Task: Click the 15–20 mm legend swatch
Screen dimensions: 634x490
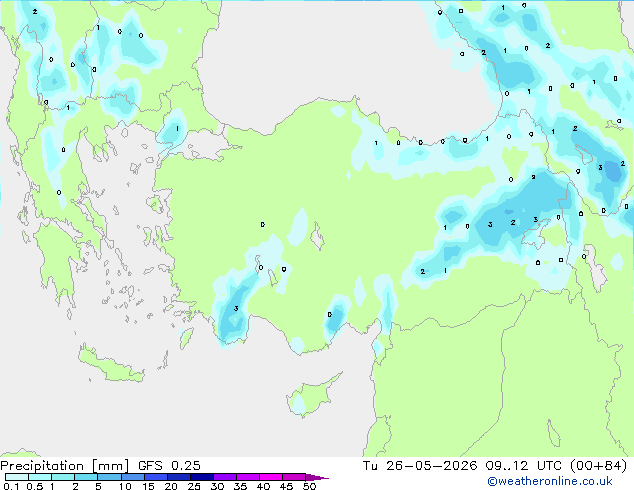Action: coord(156,477)
